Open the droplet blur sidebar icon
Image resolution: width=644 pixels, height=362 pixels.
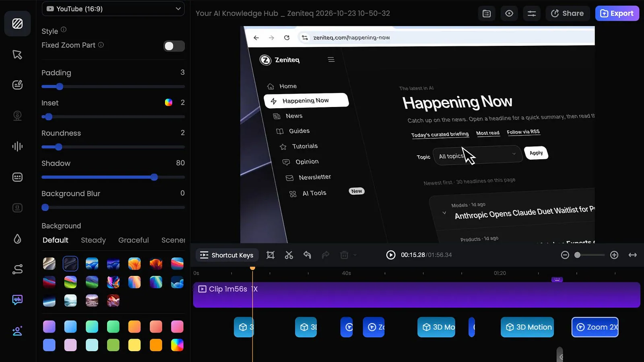pos(17,239)
